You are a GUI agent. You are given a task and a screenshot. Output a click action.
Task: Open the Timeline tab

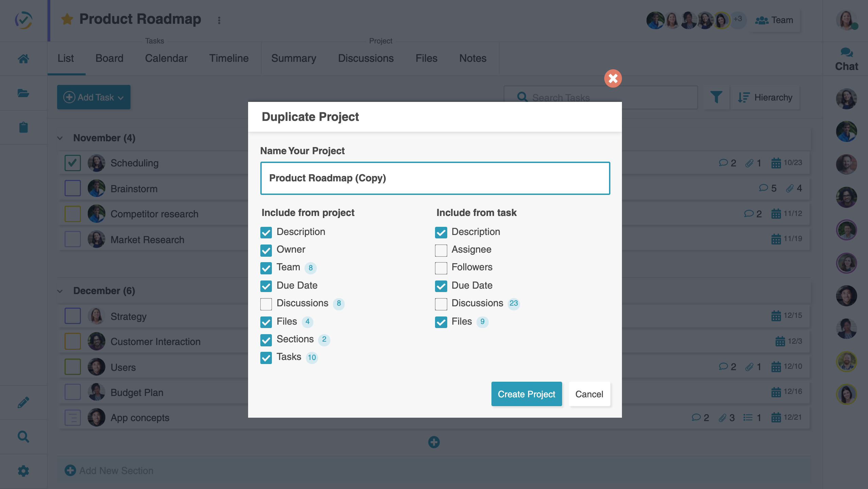(229, 58)
